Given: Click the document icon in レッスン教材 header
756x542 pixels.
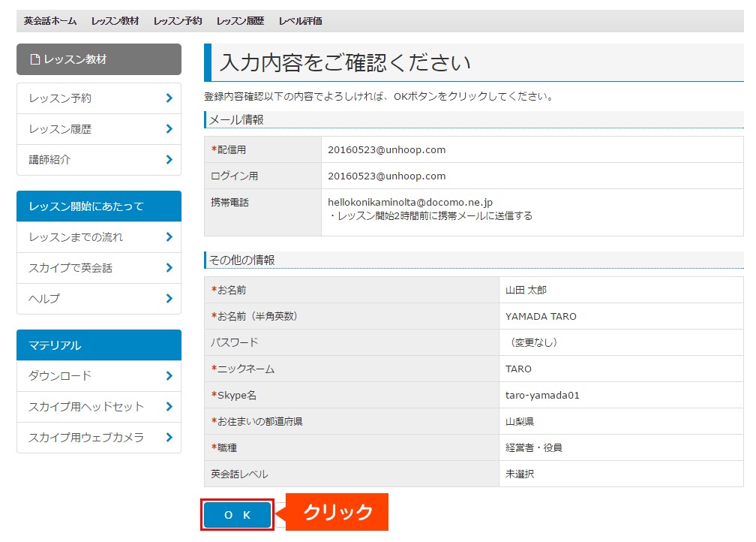Looking at the screenshot, I should pos(34,59).
